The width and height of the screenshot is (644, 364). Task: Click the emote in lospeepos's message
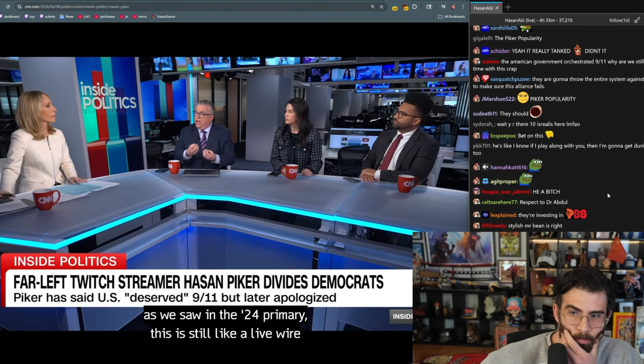pyautogui.click(x=549, y=135)
